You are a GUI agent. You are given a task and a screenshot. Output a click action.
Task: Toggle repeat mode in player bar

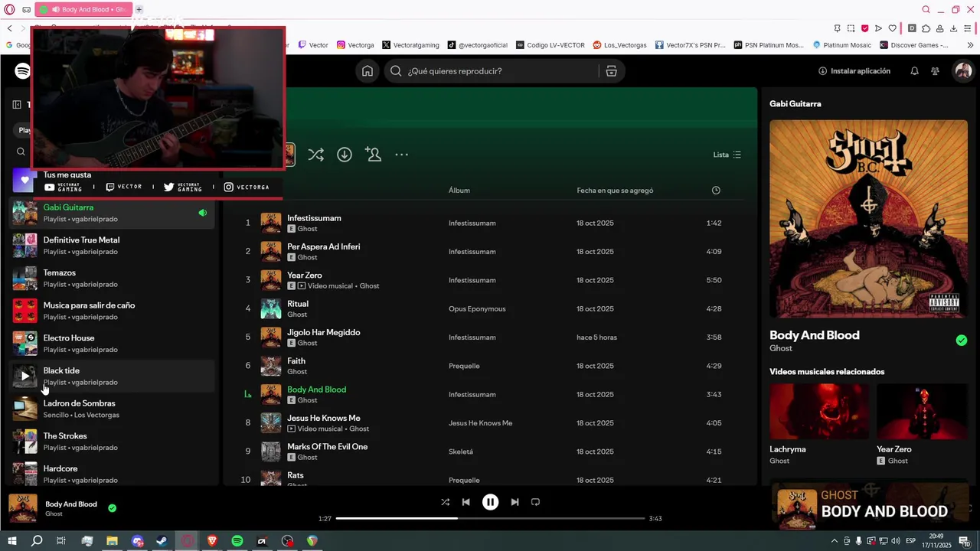pyautogui.click(x=535, y=502)
